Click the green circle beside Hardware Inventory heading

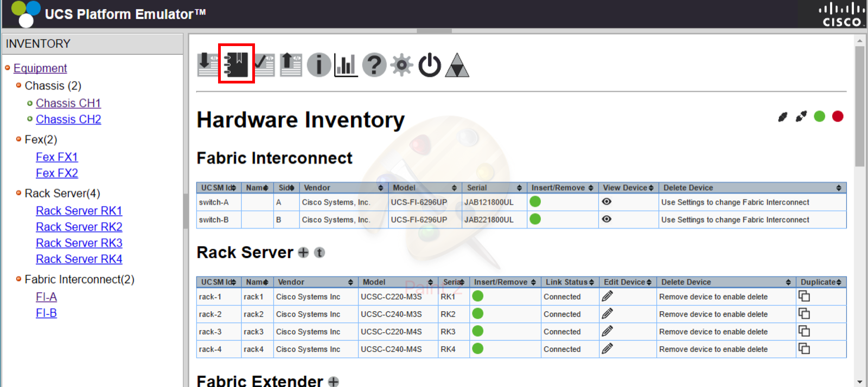pyautogui.click(x=820, y=117)
